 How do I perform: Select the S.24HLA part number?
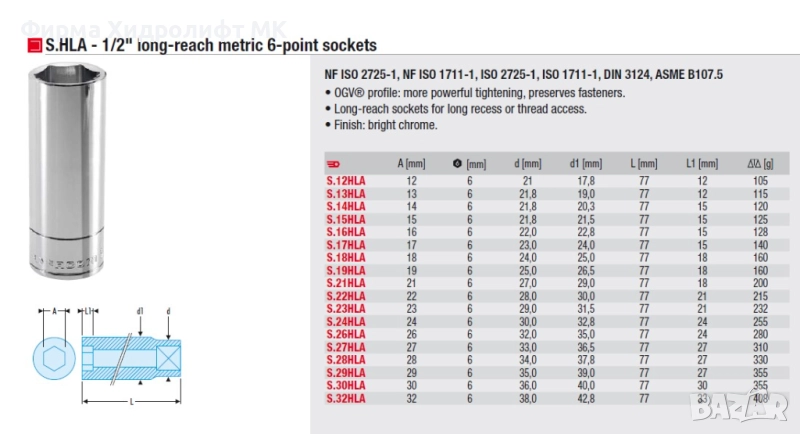(345, 322)
